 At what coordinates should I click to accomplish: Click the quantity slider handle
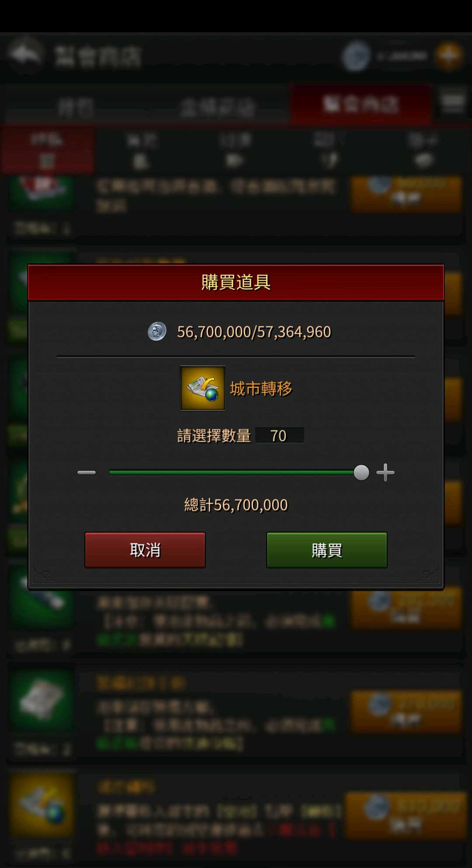361,473
